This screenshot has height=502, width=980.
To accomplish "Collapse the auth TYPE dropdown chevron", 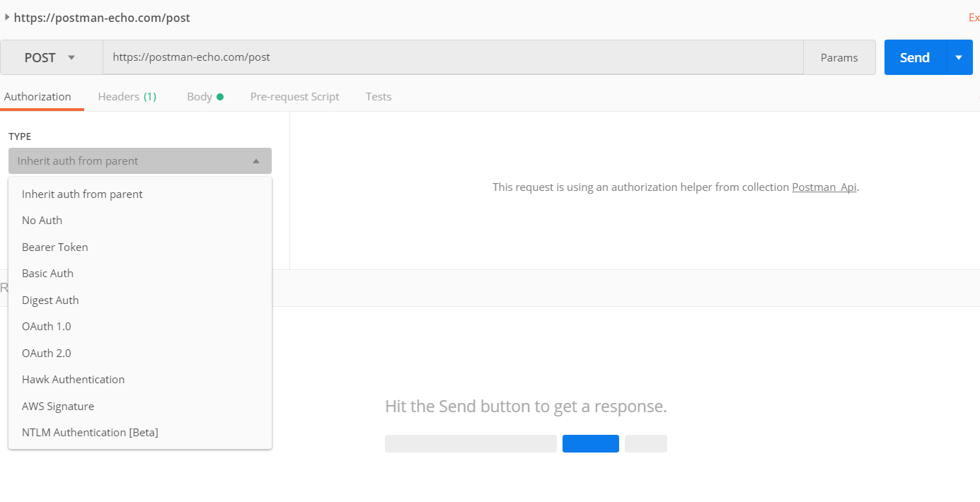I will pos(256,160).
